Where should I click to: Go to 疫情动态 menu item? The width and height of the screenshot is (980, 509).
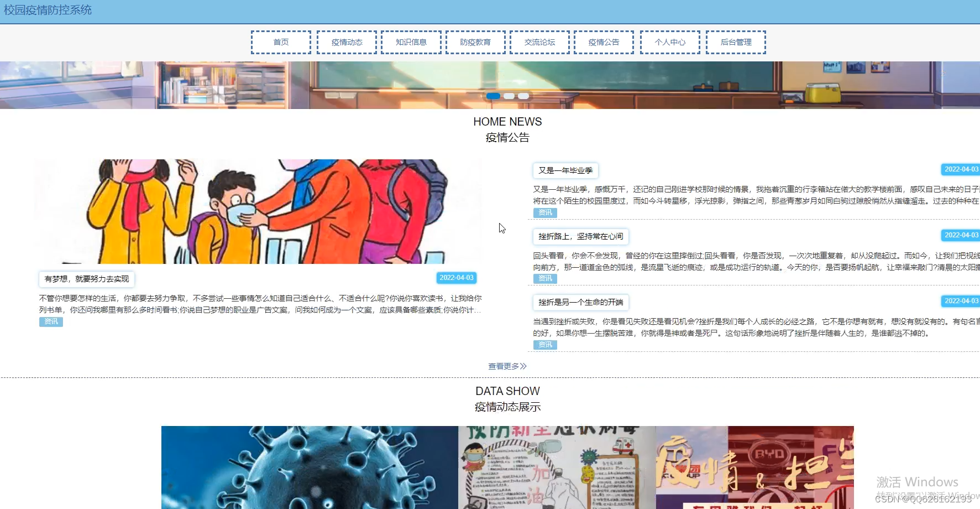click(x=347, y=42)
